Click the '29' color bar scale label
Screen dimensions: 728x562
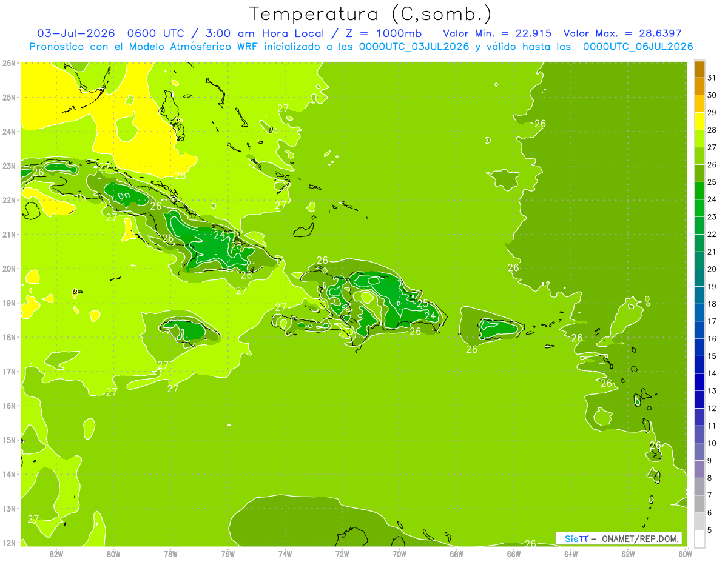pyautogui.click(x=712, y=113)
